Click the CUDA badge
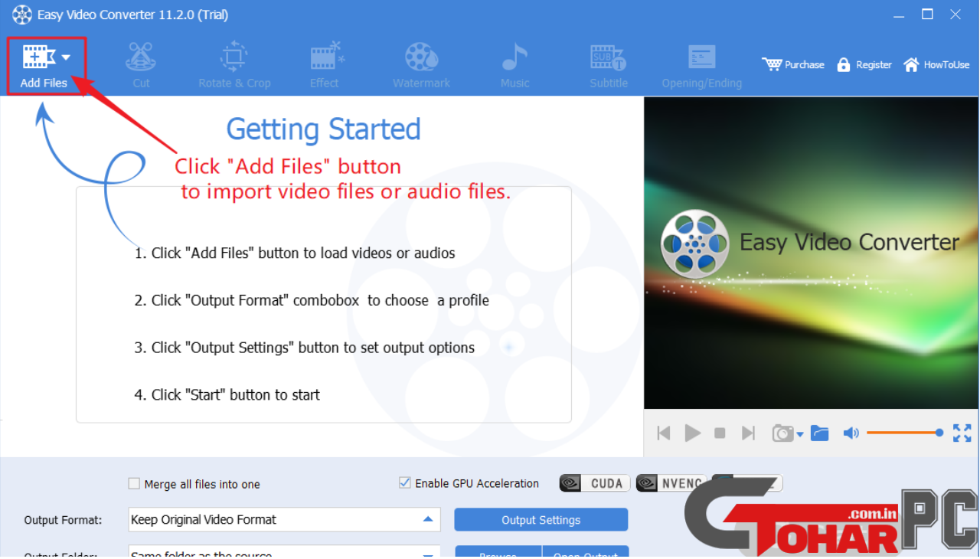The width and height of the screenshot is (980, 559). tap(595, 483)
